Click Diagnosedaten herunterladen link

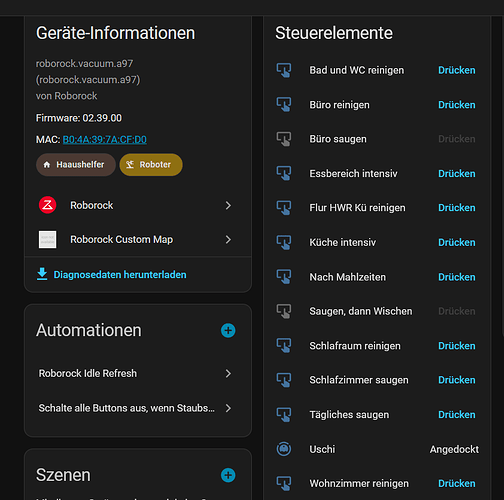(120, 275)
